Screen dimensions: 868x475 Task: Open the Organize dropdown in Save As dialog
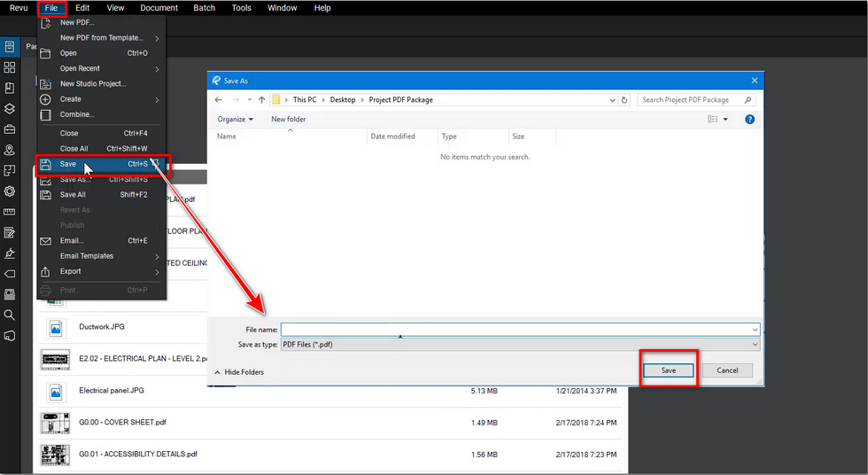click(236, 119)
